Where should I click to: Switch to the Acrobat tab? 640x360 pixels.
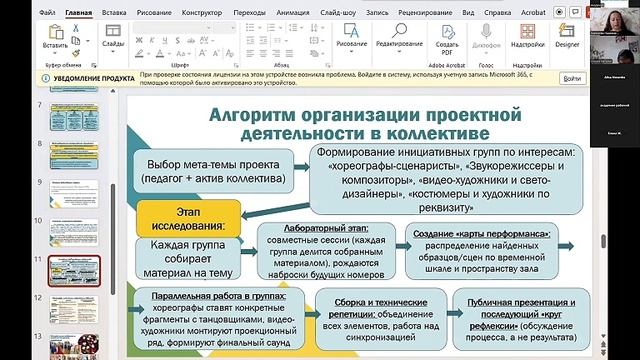[533, 13]
